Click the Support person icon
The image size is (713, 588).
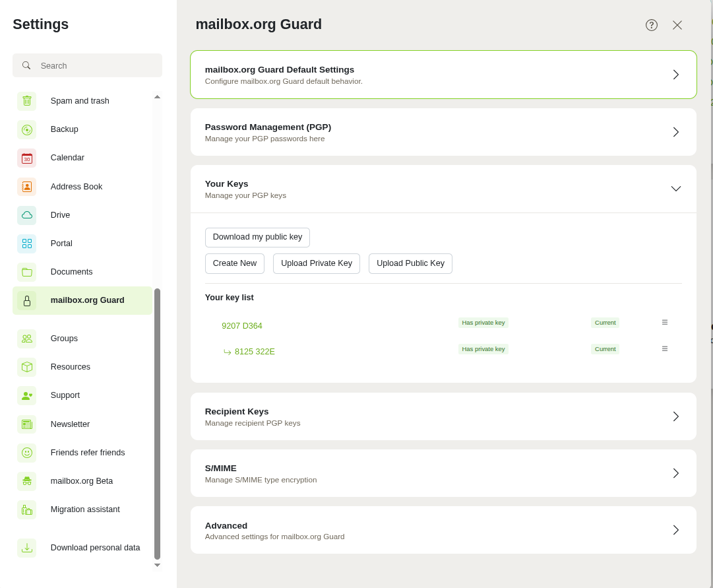coord(27,395)
